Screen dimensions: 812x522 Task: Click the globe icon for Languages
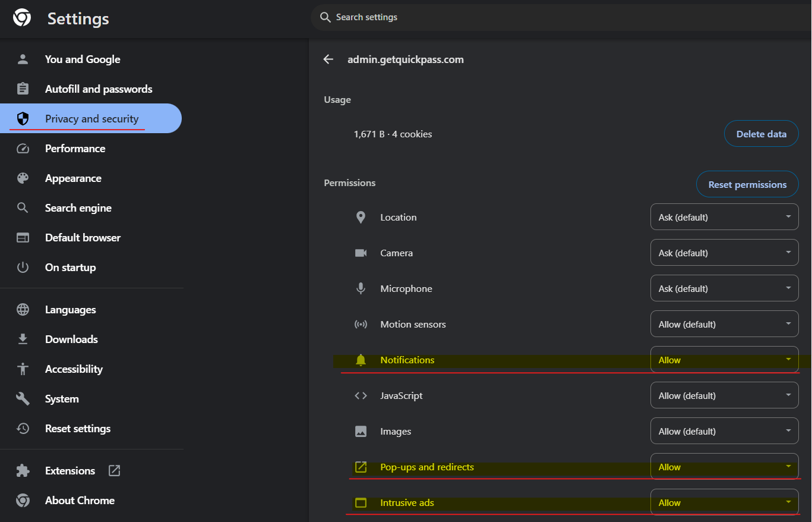click(23, 309)
